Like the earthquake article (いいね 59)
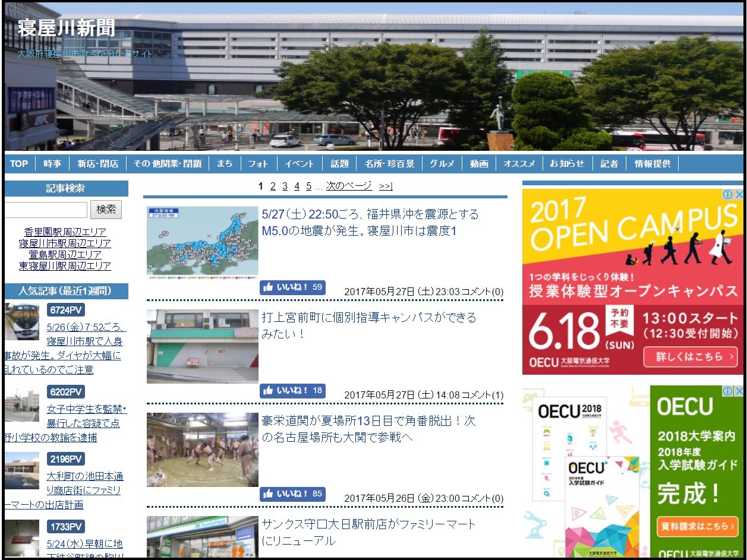Image resolution: width=747 pixels, height=560 pixels. 292,287
